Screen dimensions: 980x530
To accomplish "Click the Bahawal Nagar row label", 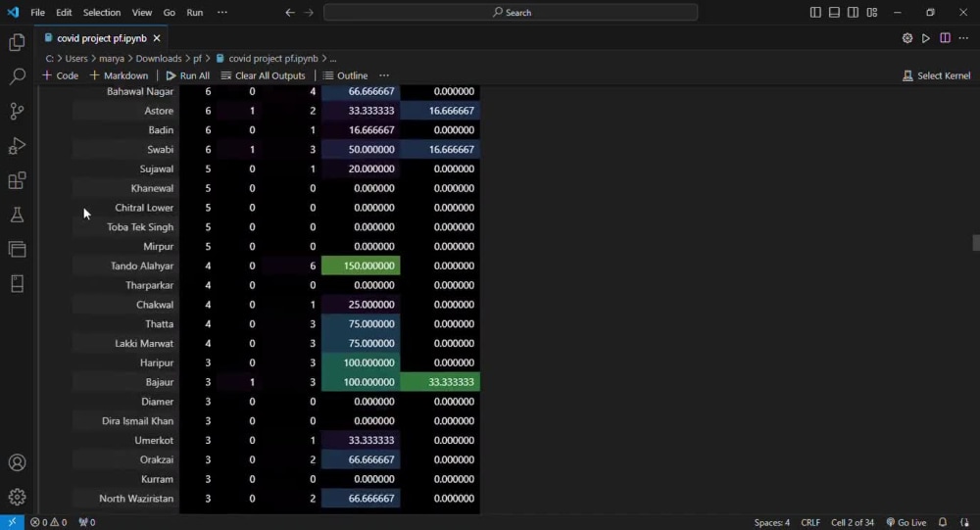I will [140, 91].
